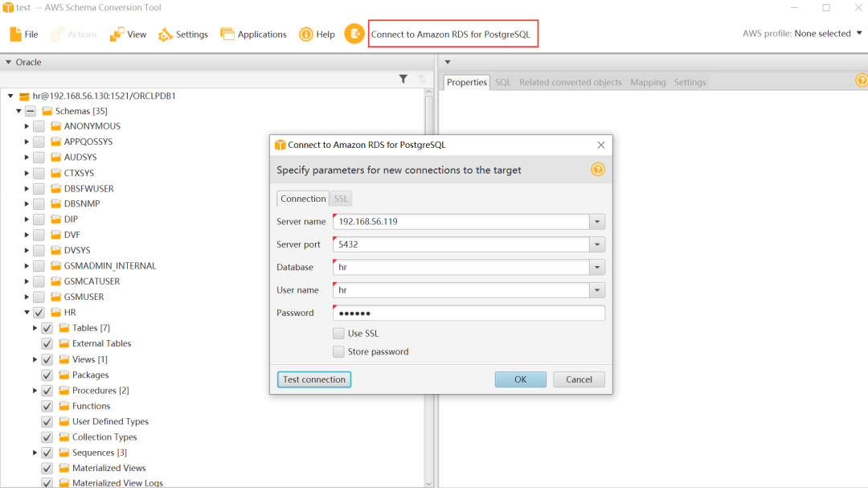Click the Server name input field
Screen dimensions: 868x488
click(x=461, y=222)
